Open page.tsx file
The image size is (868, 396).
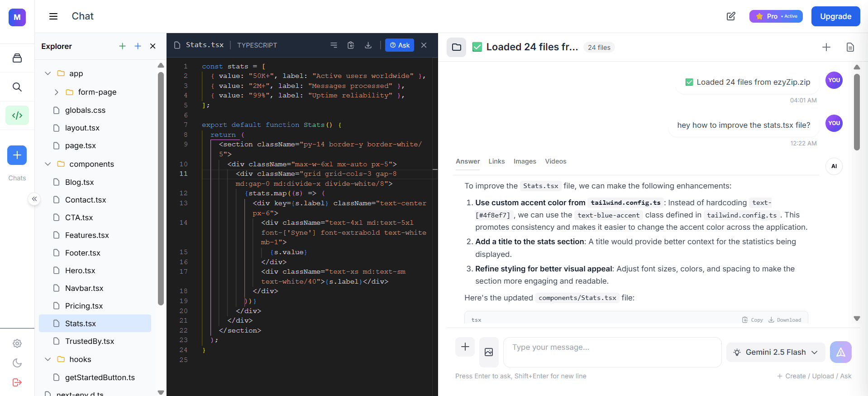coord(95,145)
